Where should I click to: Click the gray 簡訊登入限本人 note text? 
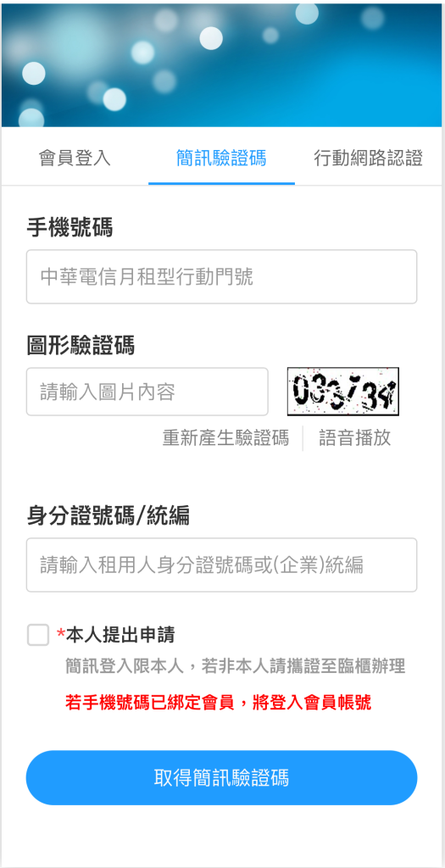click(236, 666)
